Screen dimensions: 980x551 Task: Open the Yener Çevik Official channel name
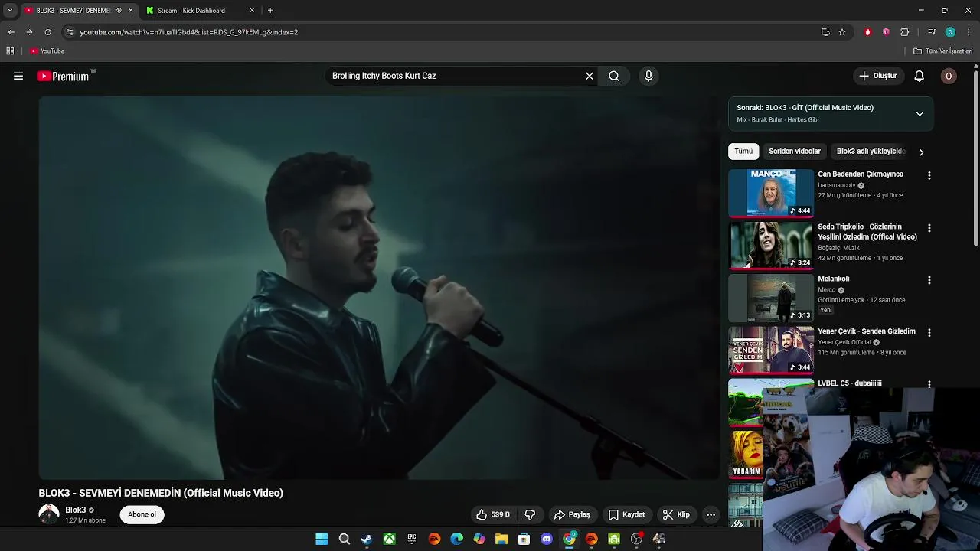[844, 342]
